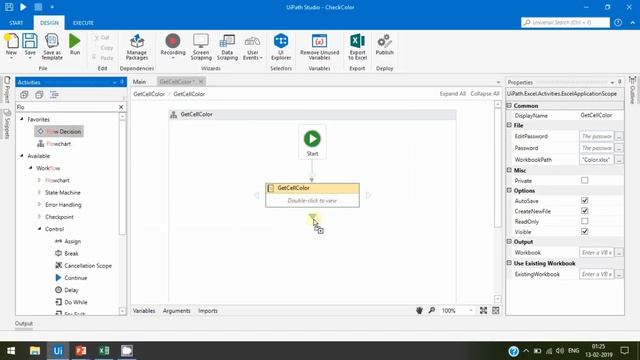This screenshot has width=640, height=360.
Task: Open the Imports panel tab
Action: [x=208, y=311]
